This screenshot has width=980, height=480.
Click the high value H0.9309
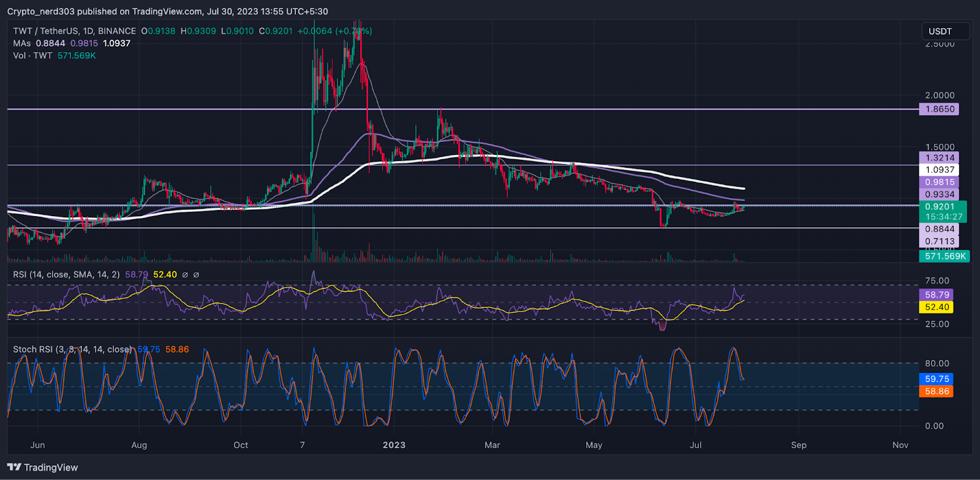coord(198,31)
